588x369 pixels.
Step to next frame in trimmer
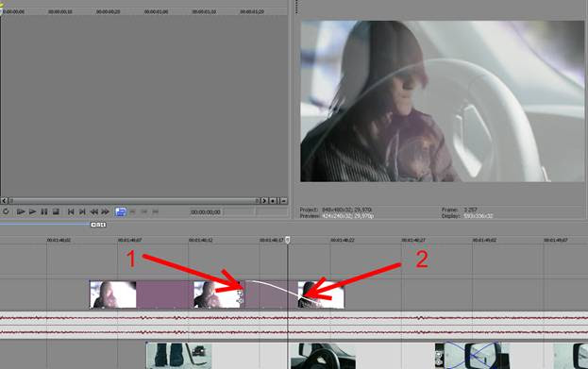(x=106, y=212)
